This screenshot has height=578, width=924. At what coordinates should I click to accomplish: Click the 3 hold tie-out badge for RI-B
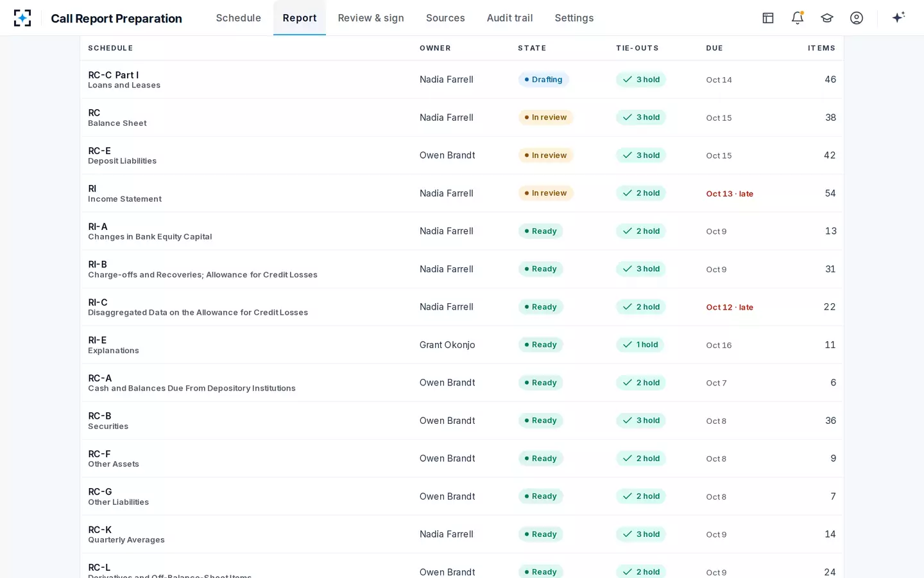(641, 269)
